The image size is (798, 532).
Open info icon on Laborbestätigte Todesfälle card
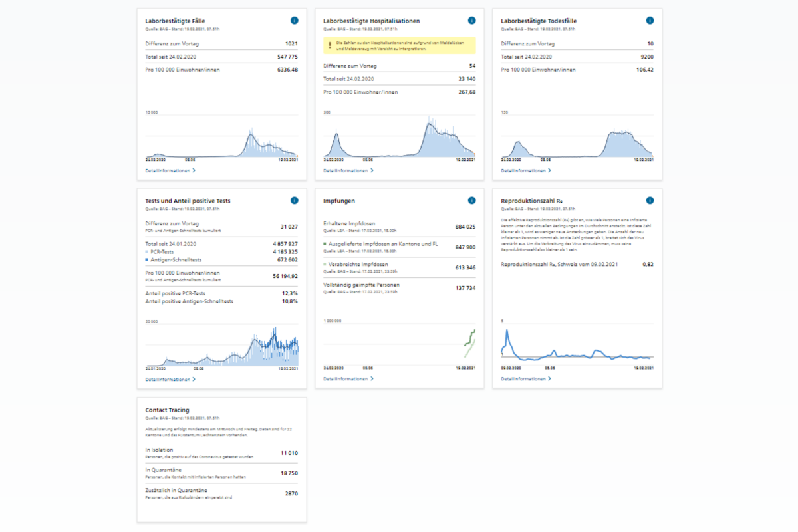click(650, 21)
